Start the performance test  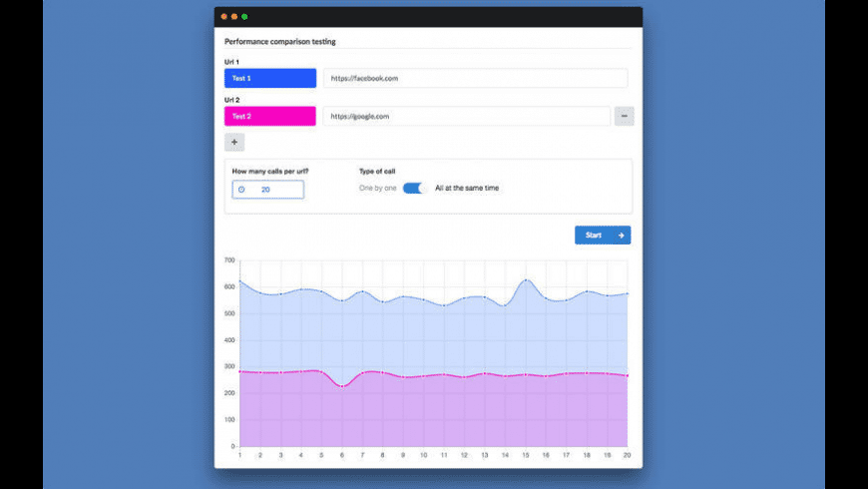coord(603,236)
